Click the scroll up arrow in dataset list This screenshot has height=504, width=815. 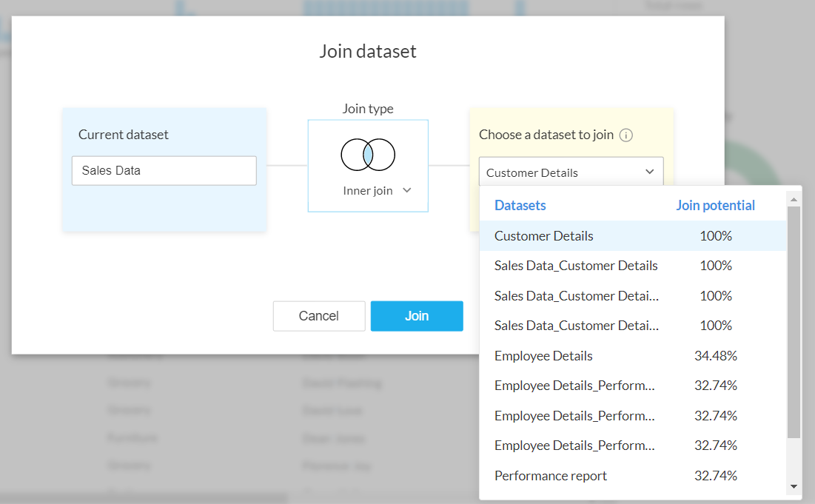coord(794,200)
